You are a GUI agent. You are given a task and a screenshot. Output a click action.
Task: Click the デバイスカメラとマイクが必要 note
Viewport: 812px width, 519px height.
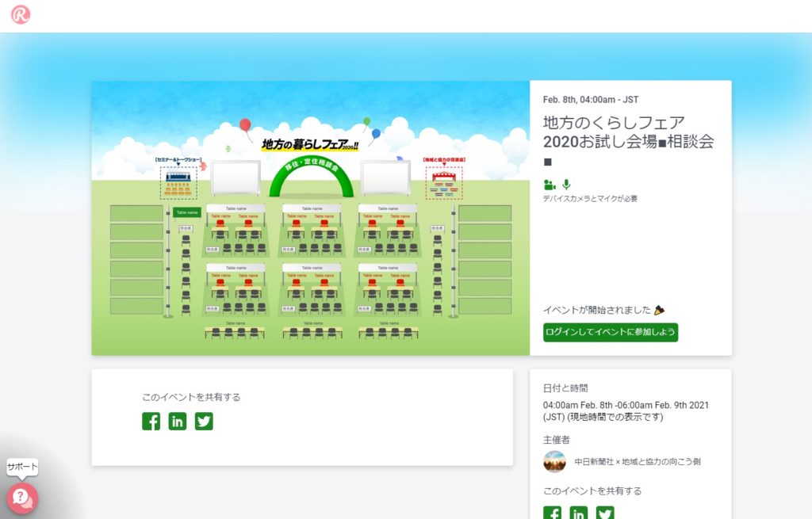click(590, 199)
